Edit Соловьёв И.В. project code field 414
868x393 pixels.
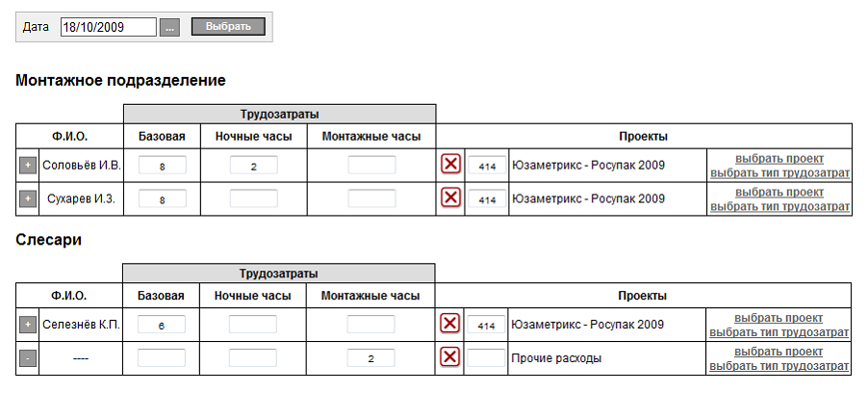click(486, 166)
